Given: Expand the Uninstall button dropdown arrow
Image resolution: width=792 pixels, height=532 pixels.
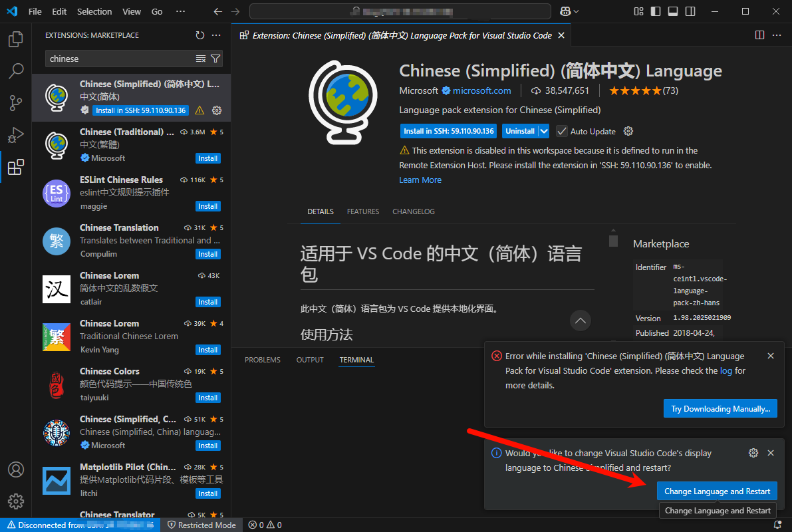Looking at the screenshot, I should click(544, 131).
